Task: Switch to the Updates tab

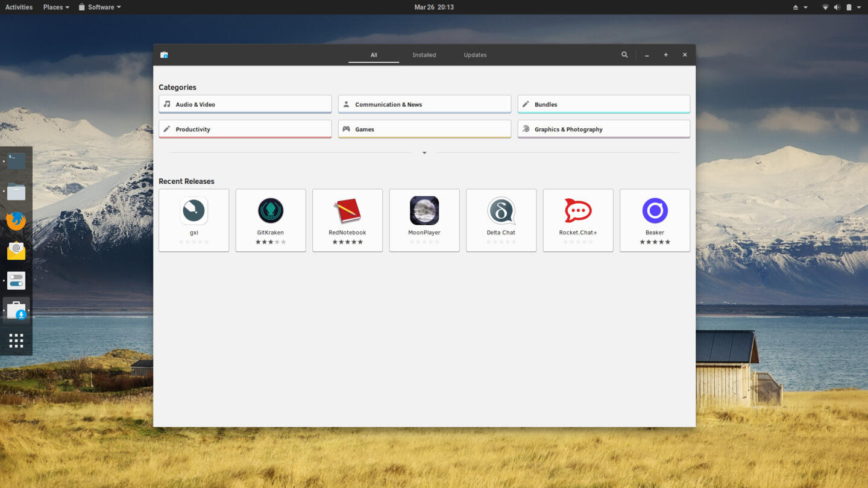Action: [475, 55]
